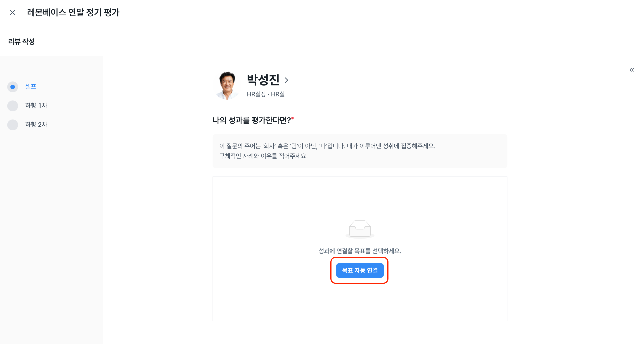Click 박성진 profile photo
This screenshot has height=344, width=644.
pyautogui.click(x=227, y=86)
